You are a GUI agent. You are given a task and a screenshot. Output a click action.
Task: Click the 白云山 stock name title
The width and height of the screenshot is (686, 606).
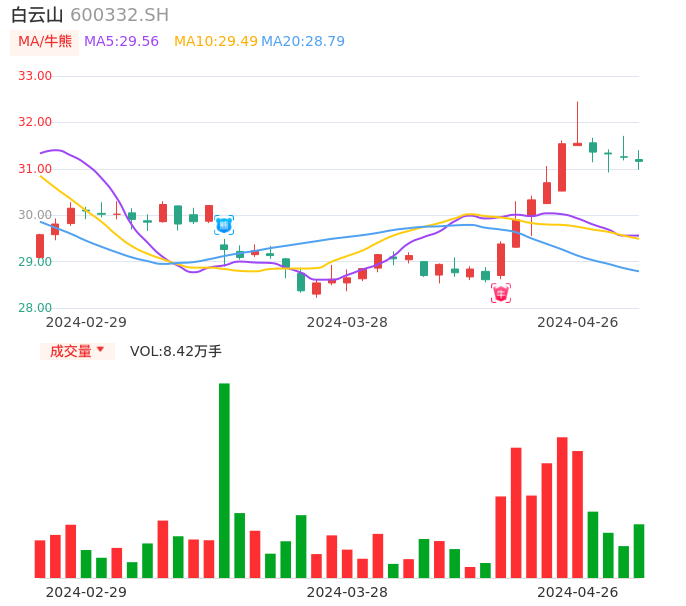coord(37,15)
